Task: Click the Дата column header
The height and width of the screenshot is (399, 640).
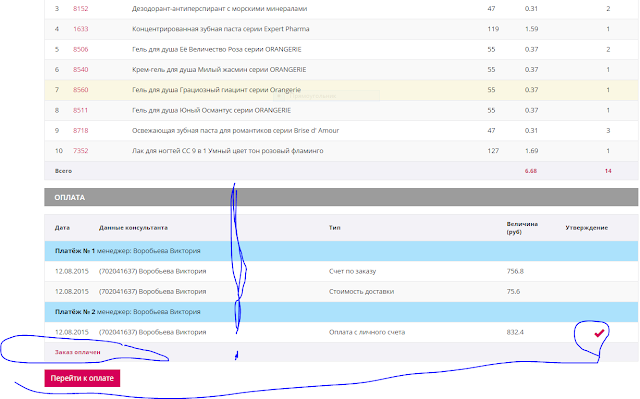Action: 62,228
